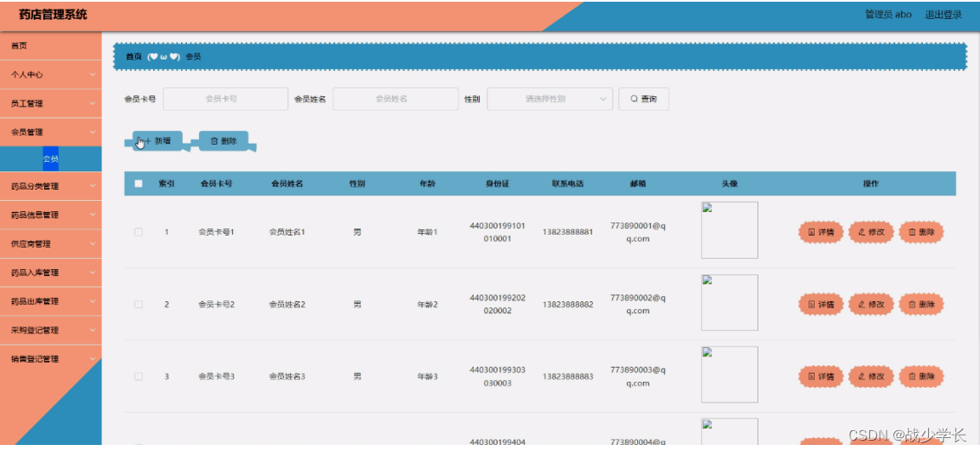Focus the 会员姓名 search field
Screen dimensions: 980x451
(395, 99)
